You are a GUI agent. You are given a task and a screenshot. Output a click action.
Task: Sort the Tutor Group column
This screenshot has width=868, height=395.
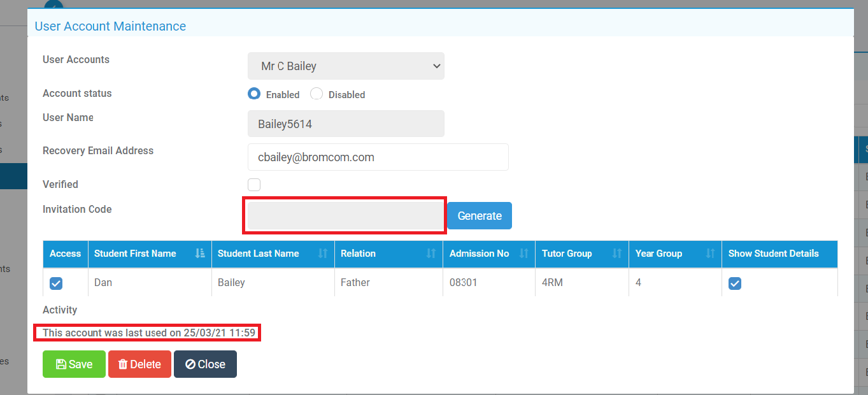[618, 254]
